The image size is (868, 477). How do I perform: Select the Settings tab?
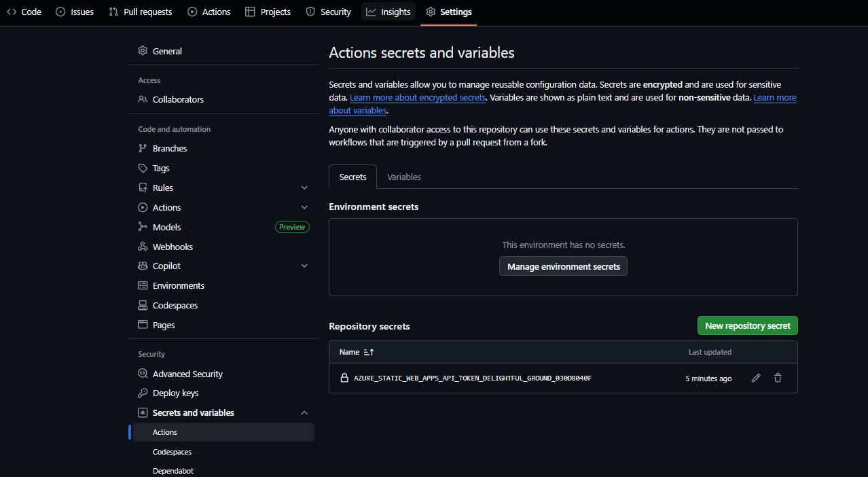pyautogui.click(x=448, y=12)
